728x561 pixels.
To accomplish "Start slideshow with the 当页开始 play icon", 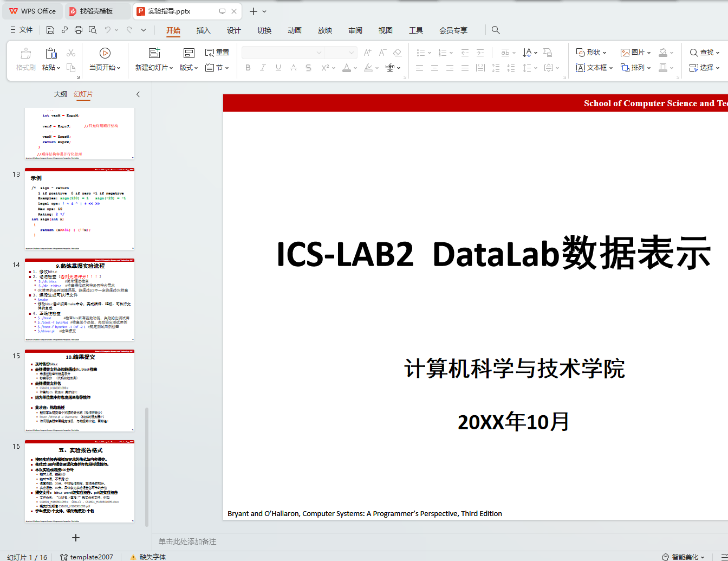I will [105, 53].
